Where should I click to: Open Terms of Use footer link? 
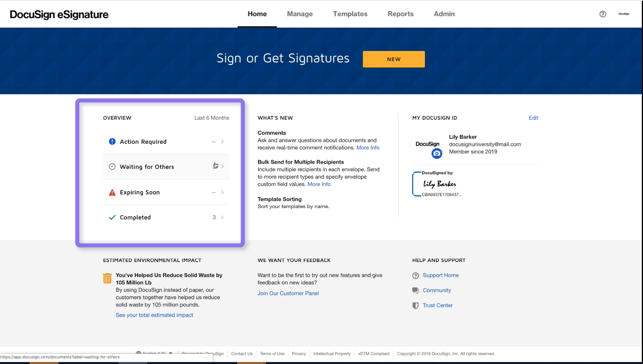pyautogui.click(x=272, y=354)
